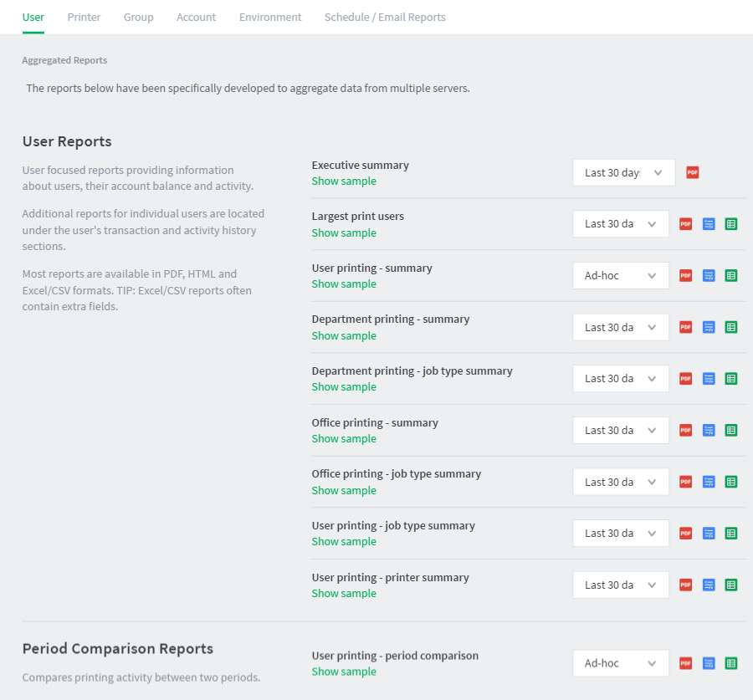
Task: Export User printing - job type summary Excel
Action: pos(731,533)
